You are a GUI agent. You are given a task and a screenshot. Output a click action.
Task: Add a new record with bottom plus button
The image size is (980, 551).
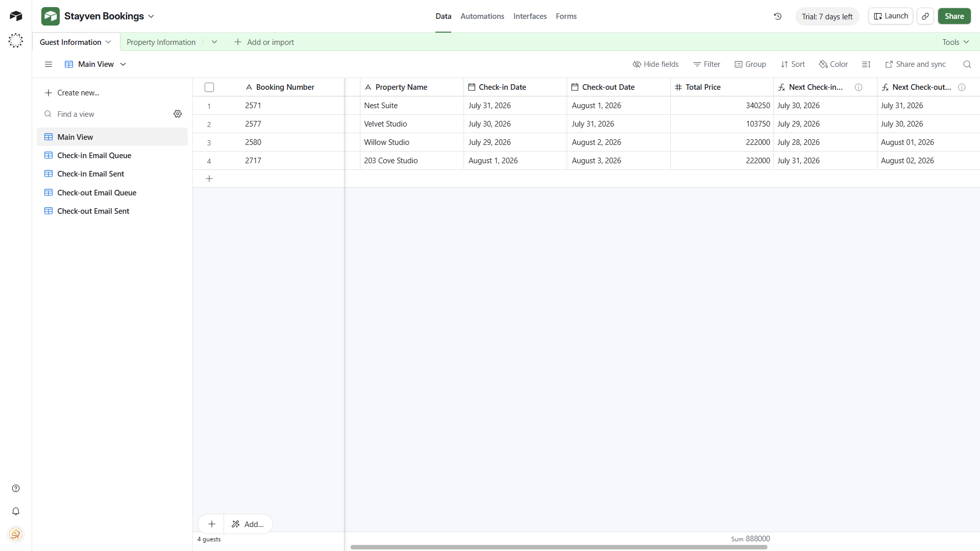pos(212,524)
